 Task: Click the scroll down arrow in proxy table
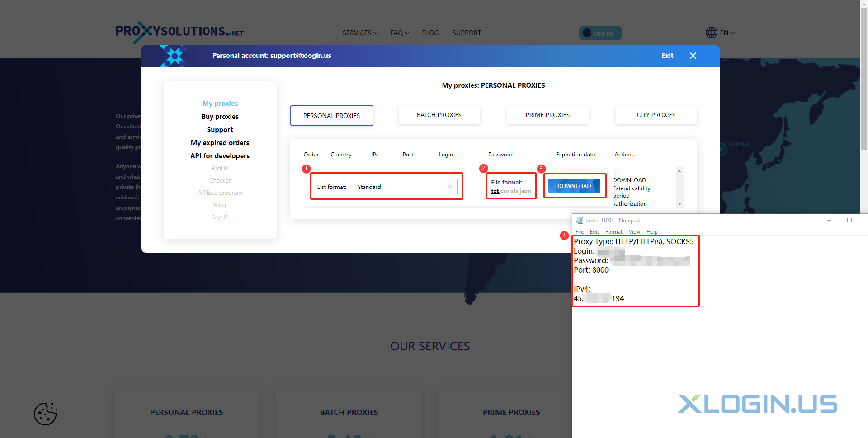coord(679,204)
